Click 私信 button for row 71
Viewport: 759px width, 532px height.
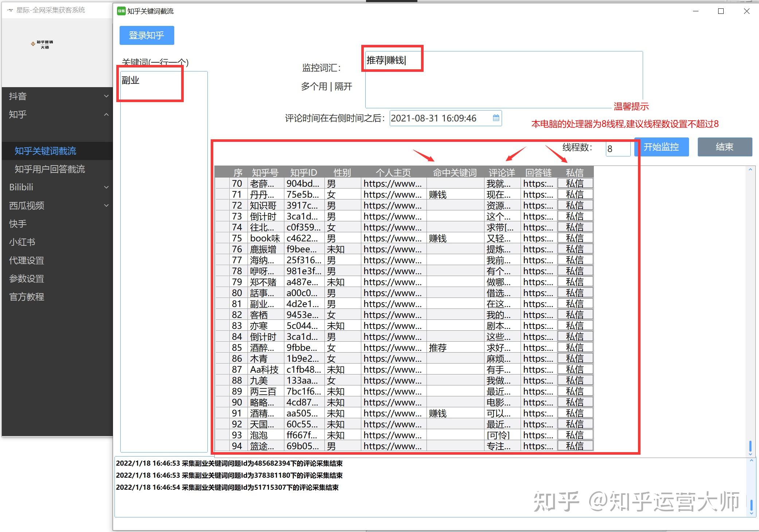(575, 194)
